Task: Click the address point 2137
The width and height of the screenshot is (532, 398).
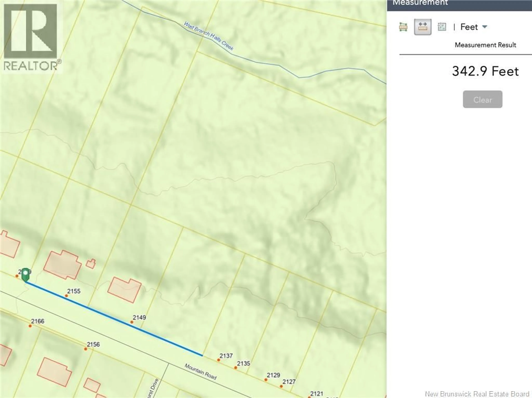Action: [x=218, y=360]
